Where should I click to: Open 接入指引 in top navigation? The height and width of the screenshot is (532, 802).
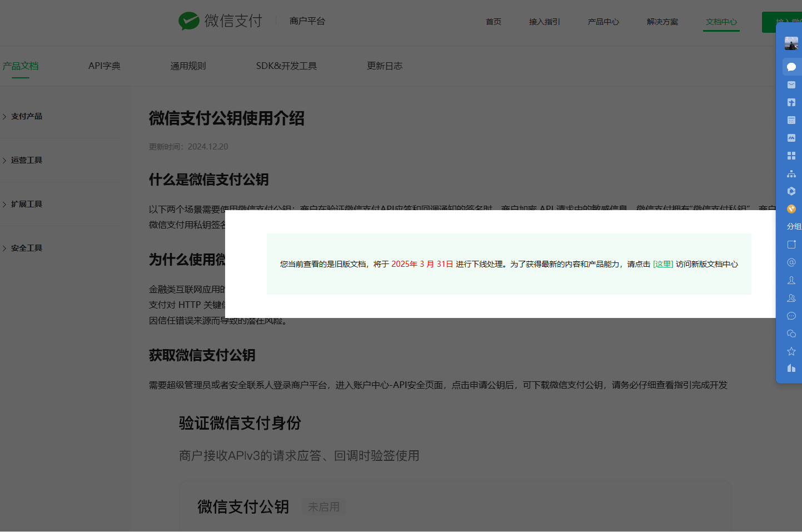(x=545, y=22)
